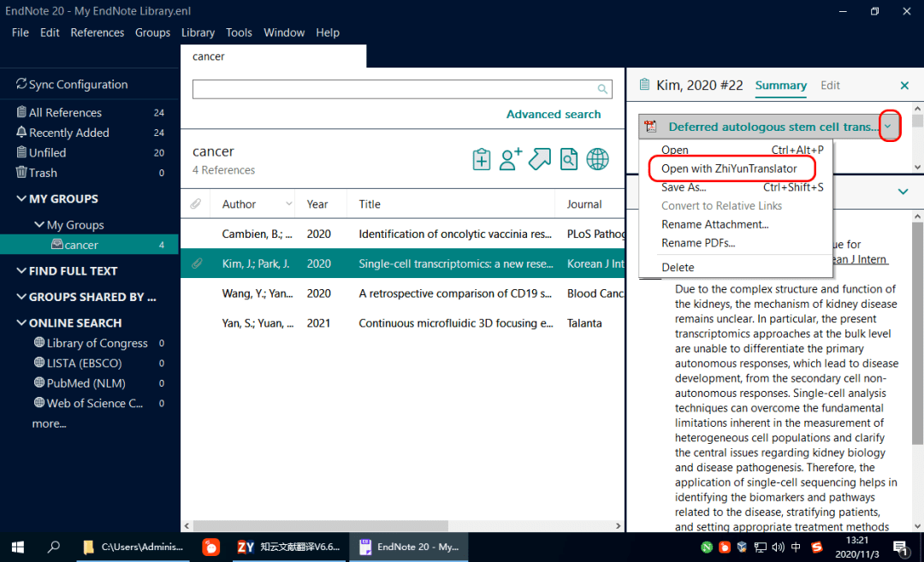The image size is (924, 562).
Task: Choose Save As... in attachment menu
Action: (684, 187)
